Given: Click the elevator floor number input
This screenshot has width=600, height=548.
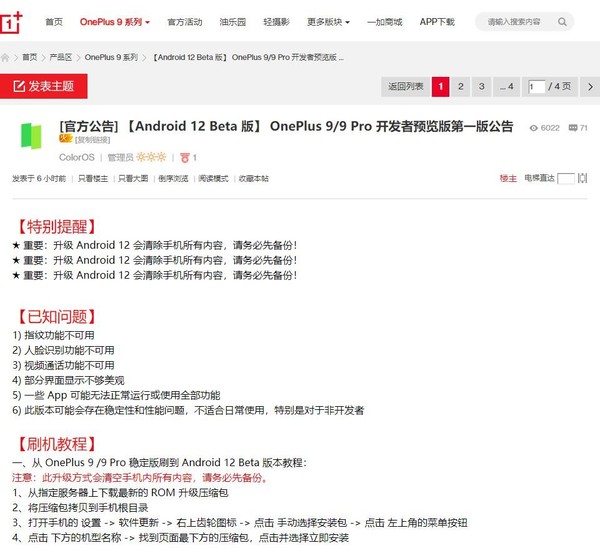Looking at the screenshot, I should tap(565, 178).
